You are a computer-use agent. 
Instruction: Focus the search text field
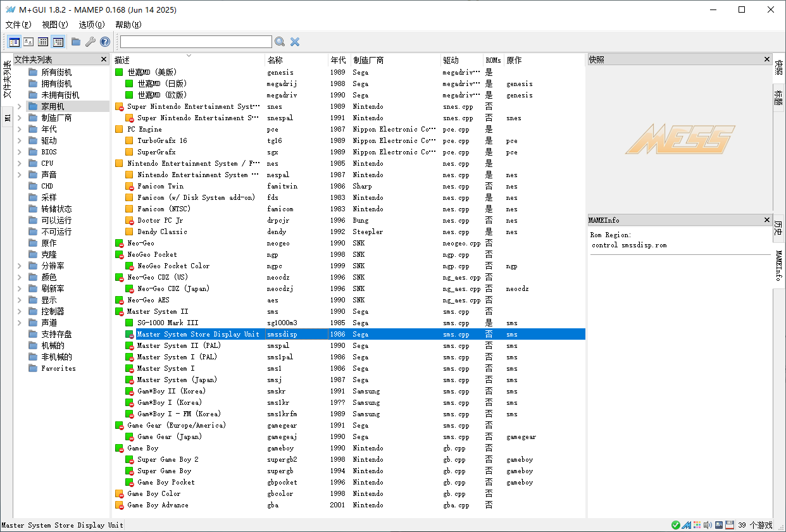coord(196,42)
